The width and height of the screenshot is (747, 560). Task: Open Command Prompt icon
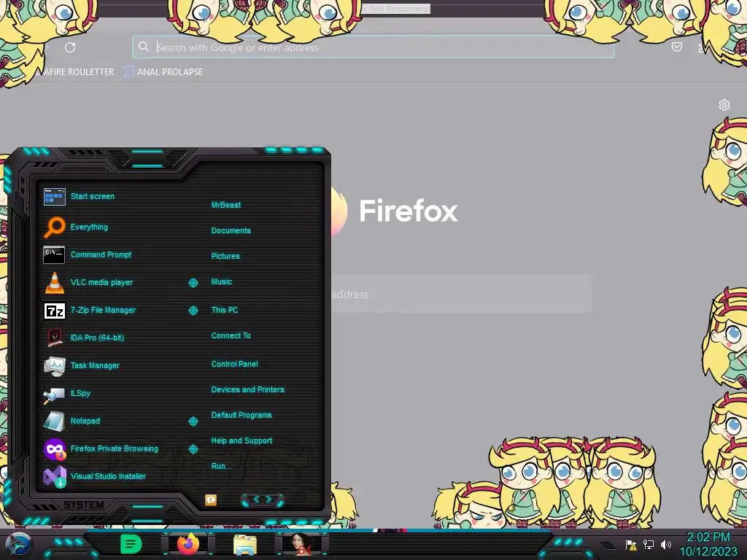[x=54, y=254]
